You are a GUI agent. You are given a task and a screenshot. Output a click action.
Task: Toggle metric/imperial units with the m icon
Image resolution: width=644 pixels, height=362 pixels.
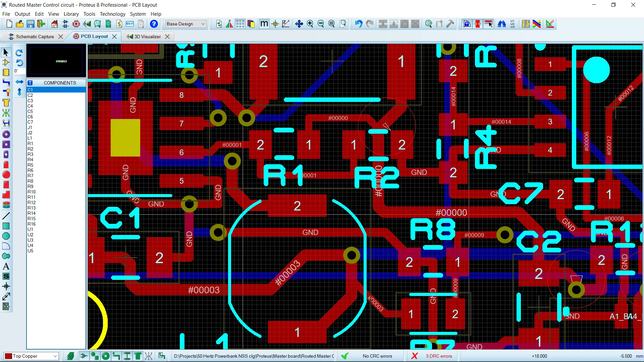coord(264,24)
